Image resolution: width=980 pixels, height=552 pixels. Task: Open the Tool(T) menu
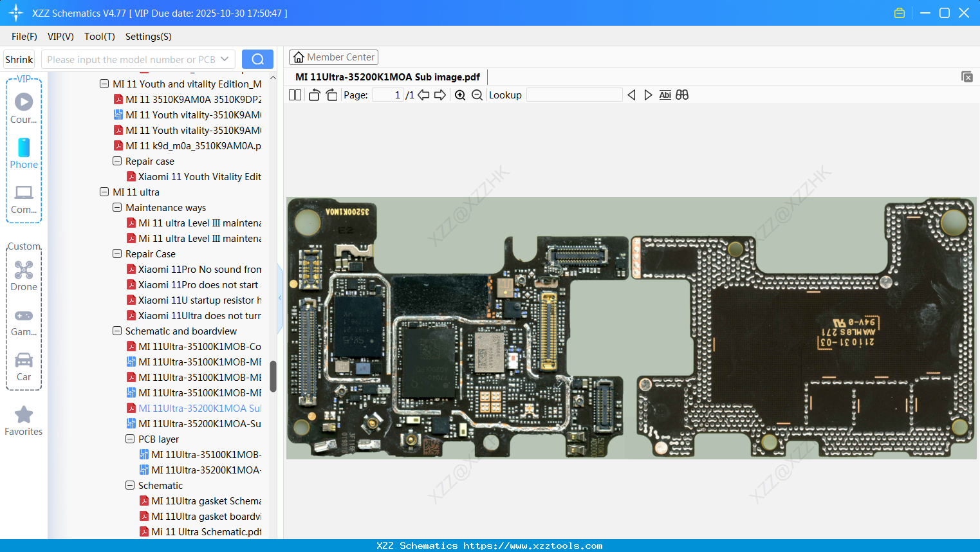click(99, 37)
